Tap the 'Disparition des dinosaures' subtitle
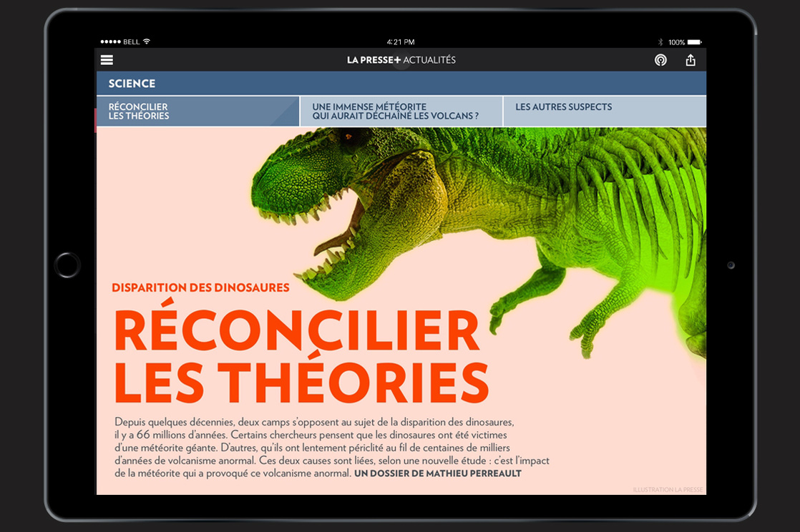 (200, 287)
